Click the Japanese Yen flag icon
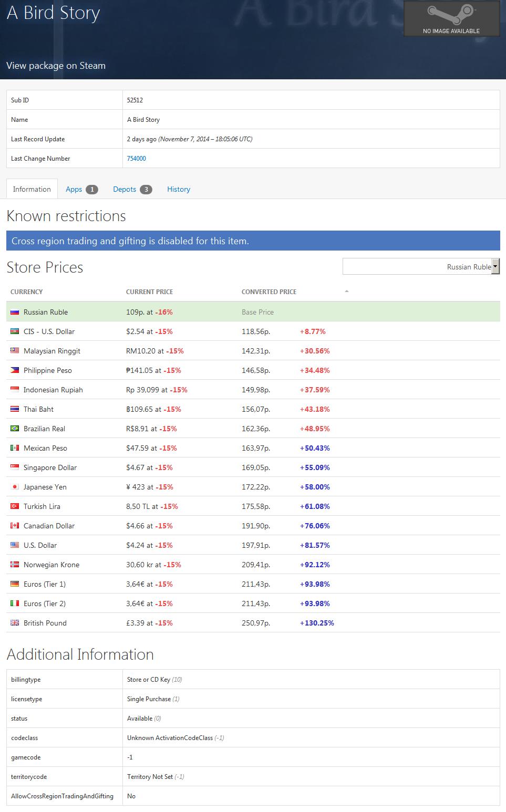The image size is (506, 812). point(15,487)
